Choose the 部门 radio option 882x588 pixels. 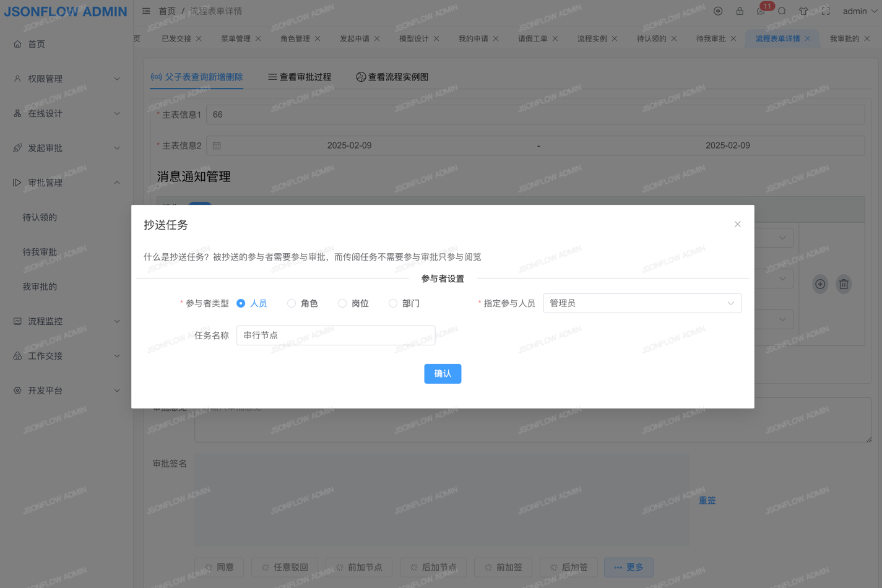coord(393,303)
